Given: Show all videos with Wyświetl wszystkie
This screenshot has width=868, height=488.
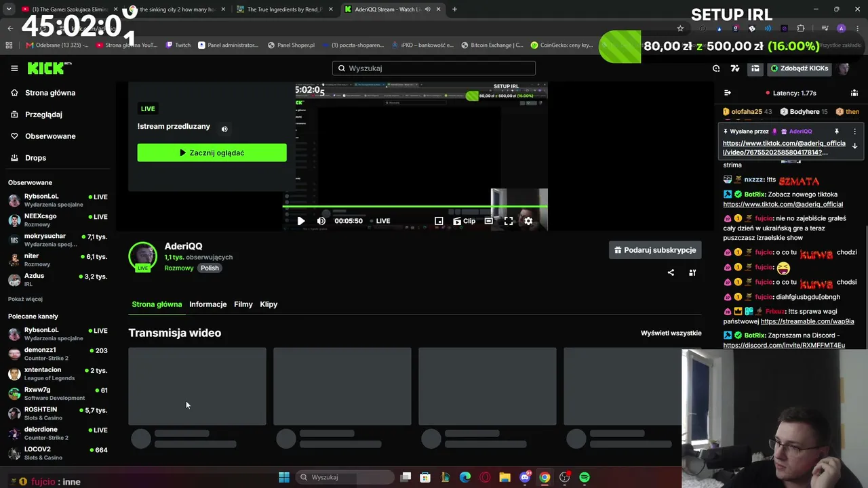Looking at the screenshot, I should (x=671, y=333).
